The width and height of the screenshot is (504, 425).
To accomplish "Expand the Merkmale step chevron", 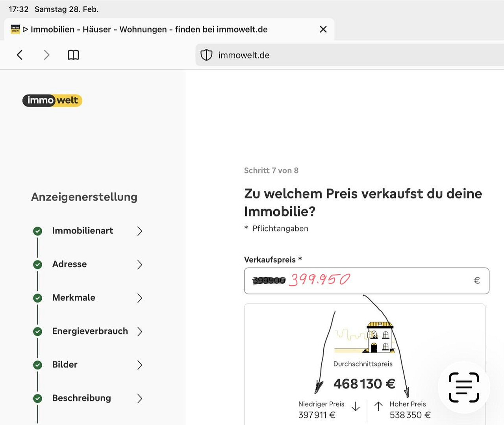I will tap(139, 298).
